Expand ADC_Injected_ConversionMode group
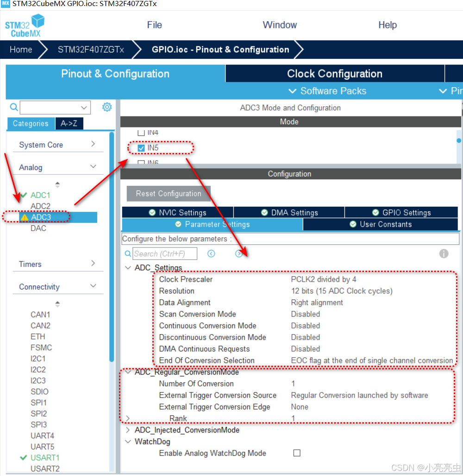 pyautogui.click(x=128, y=430)
